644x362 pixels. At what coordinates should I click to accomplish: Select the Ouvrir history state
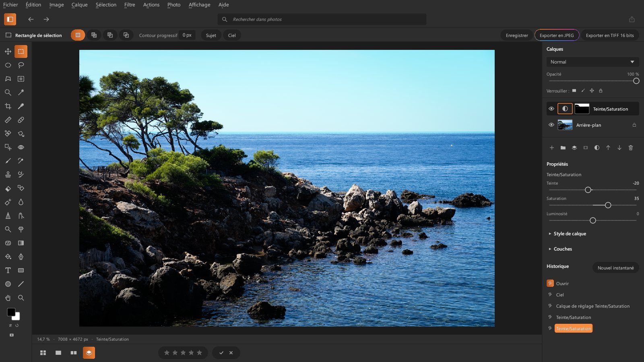point(562,284)
